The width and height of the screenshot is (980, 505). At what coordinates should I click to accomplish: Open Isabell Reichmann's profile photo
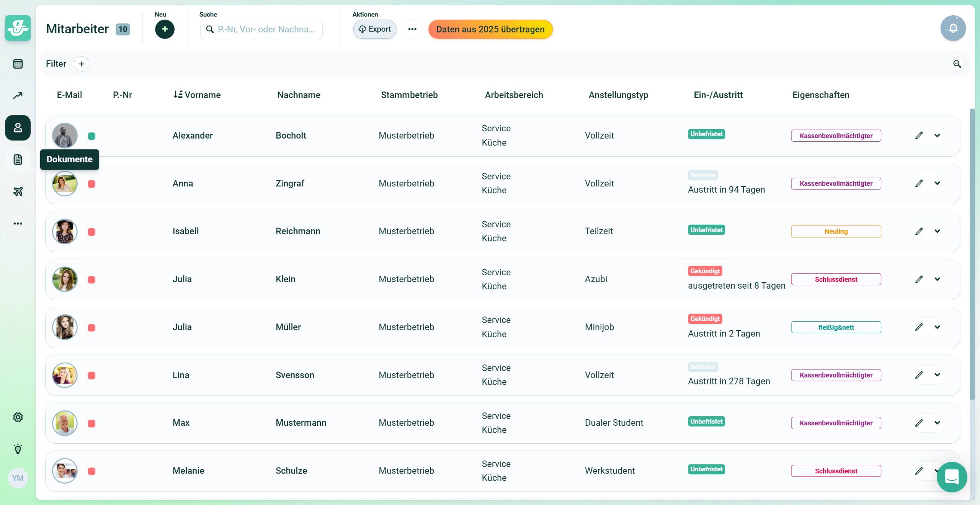pyautogui.click(x=65, y=231)
